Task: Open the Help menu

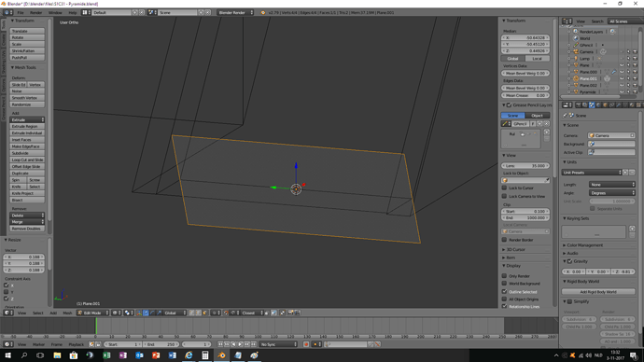Action: (x=73, y=13)
